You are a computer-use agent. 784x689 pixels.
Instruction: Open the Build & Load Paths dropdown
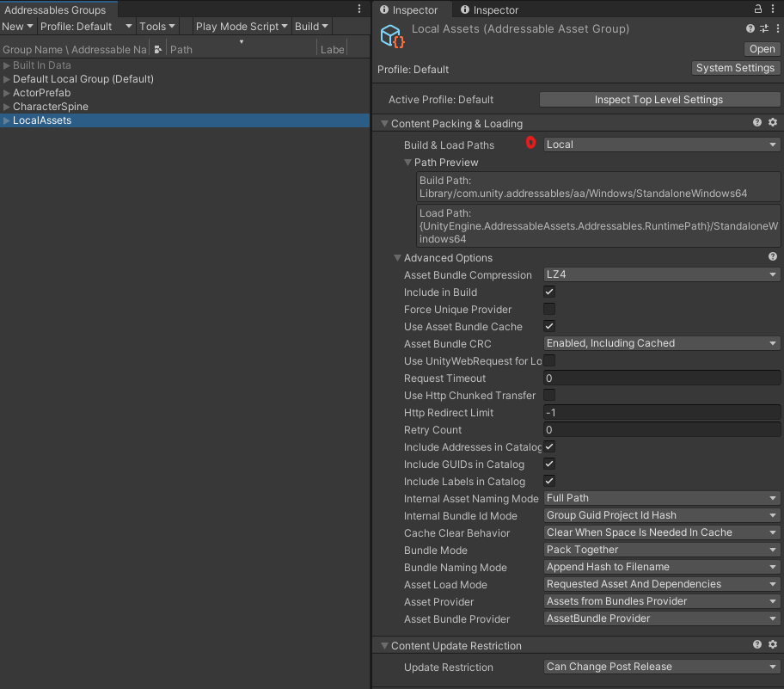pyautogui.click(x=662, y=145)
